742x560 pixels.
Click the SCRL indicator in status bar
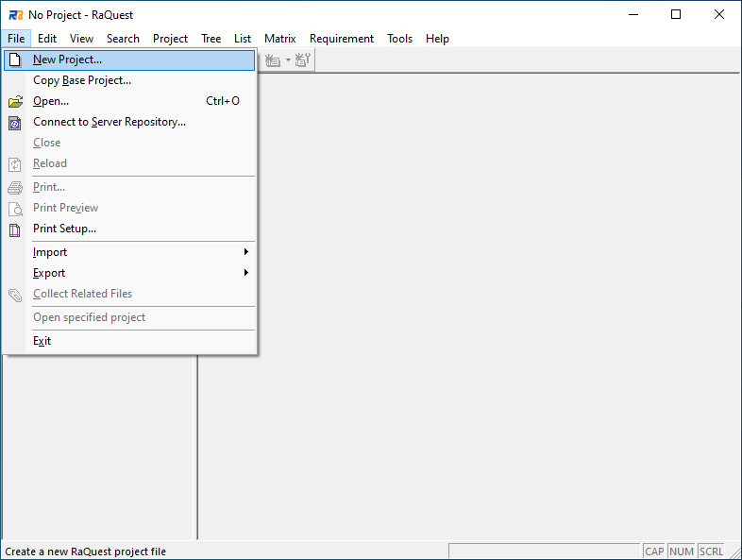(x=711, y=552)
